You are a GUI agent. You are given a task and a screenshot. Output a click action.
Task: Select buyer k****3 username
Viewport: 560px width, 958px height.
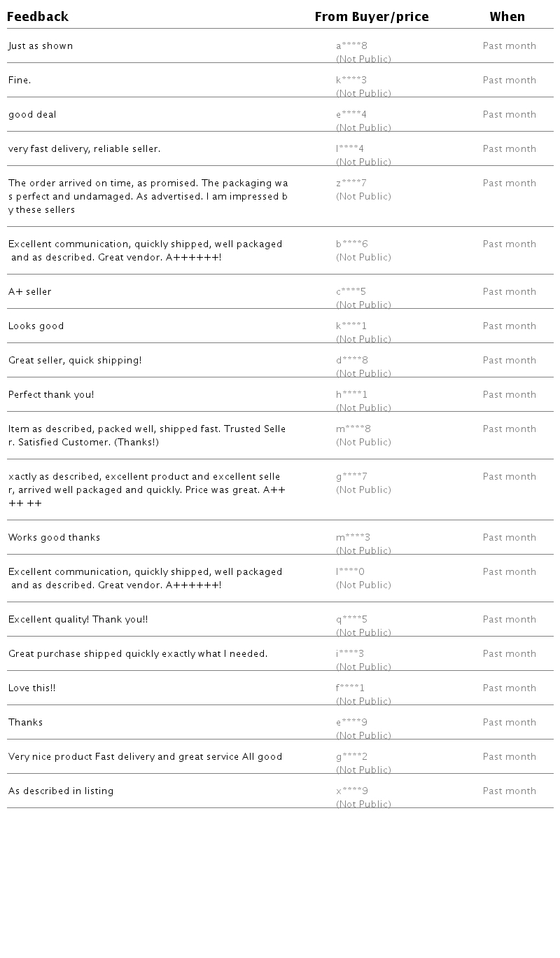point(351,81)
